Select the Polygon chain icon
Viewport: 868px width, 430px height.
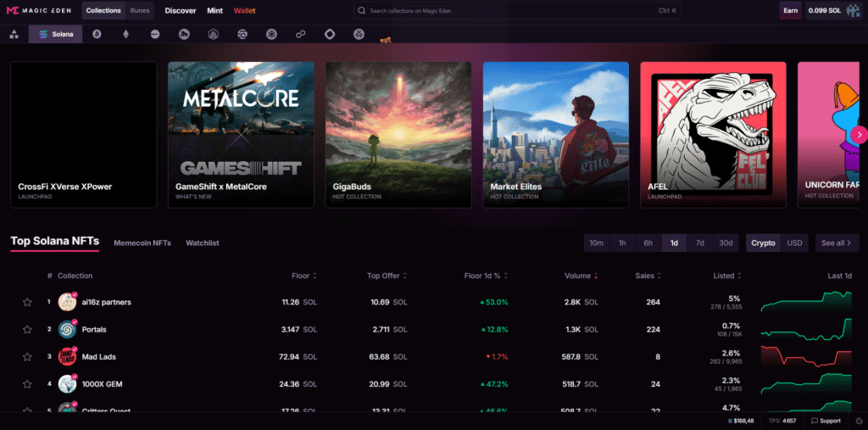301,35
